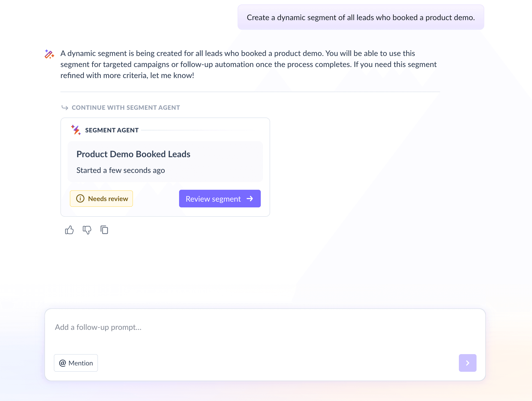Click the send prompt arrow
The height and width of the screenshot is (401, 532).
[467, 363]
